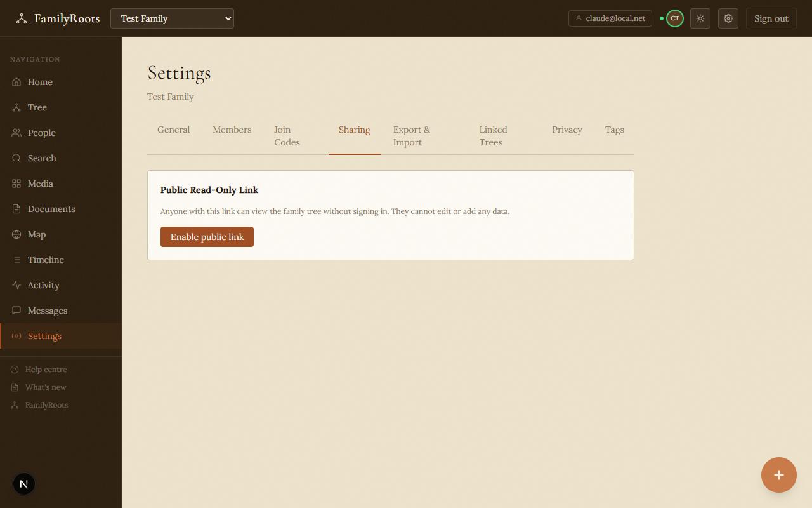Open the Privacy tab

(x=567, y=136)
